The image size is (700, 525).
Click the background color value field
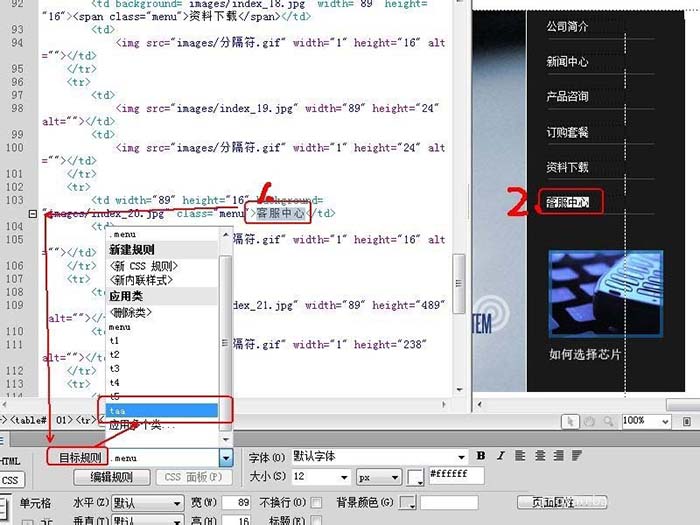click(449, 503)
